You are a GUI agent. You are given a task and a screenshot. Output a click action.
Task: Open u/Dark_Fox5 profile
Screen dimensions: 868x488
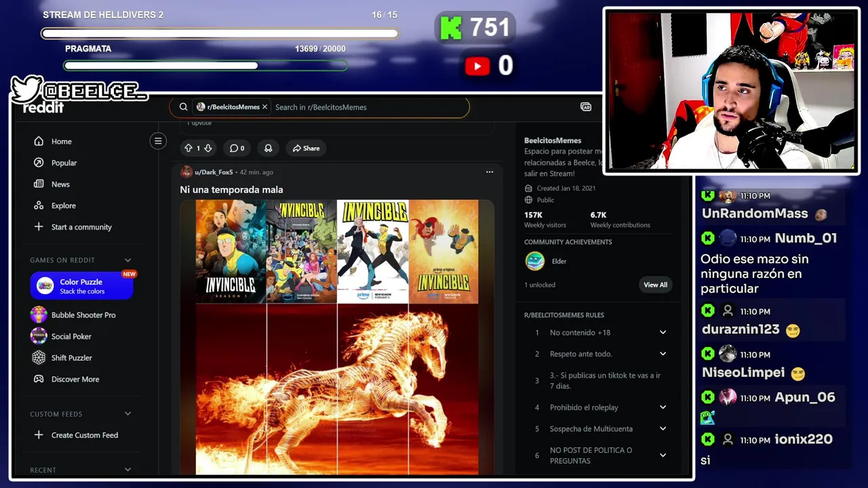coord(214,172)
